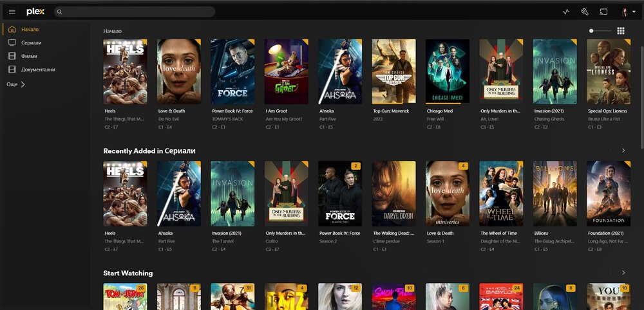Click the Start Watching section heading
This screenshot has width=644, height=310.
(128, 273)
